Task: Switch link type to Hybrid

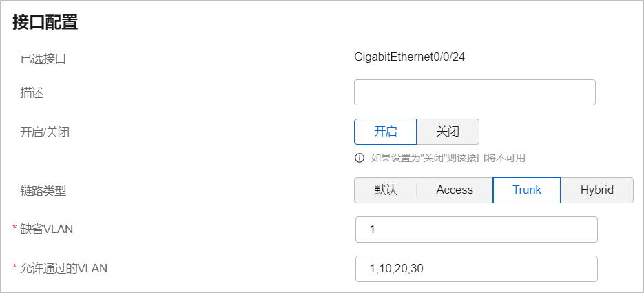Action: (596, 190)
